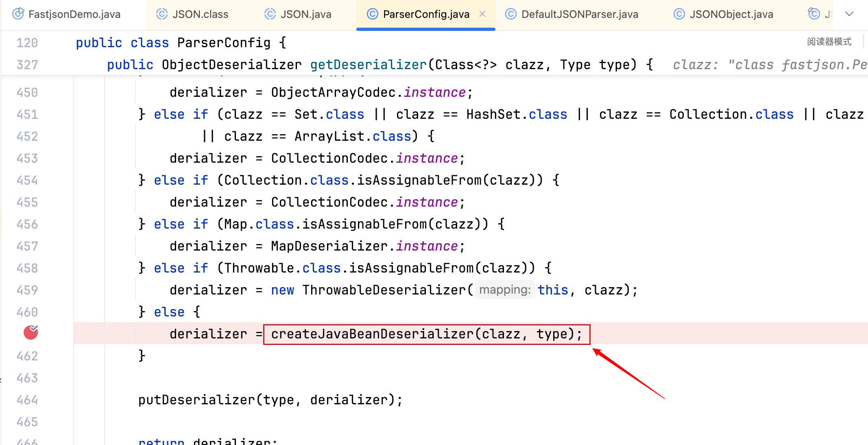Viewport: 868px width, 445px height.
Task: Open the FastjsonDemo.java tab
Action: click(x=74, y=14)
